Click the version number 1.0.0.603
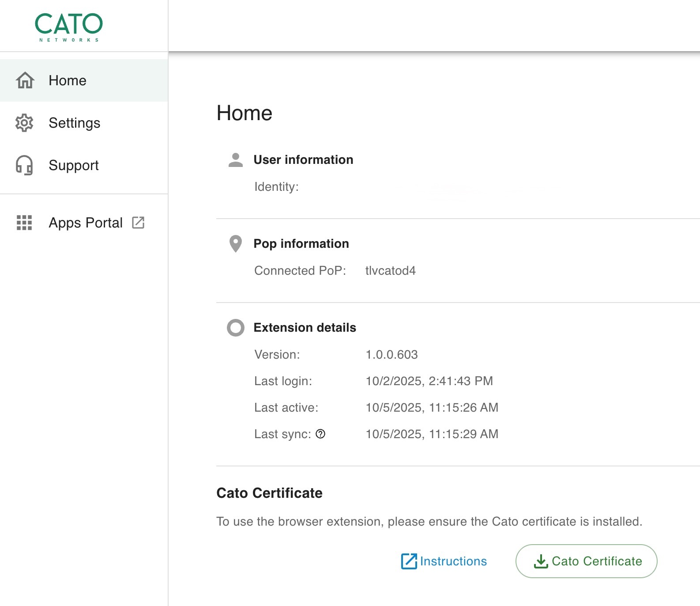Image resolution: width=700 pixels, height=606 pixels. coord(391,354)
